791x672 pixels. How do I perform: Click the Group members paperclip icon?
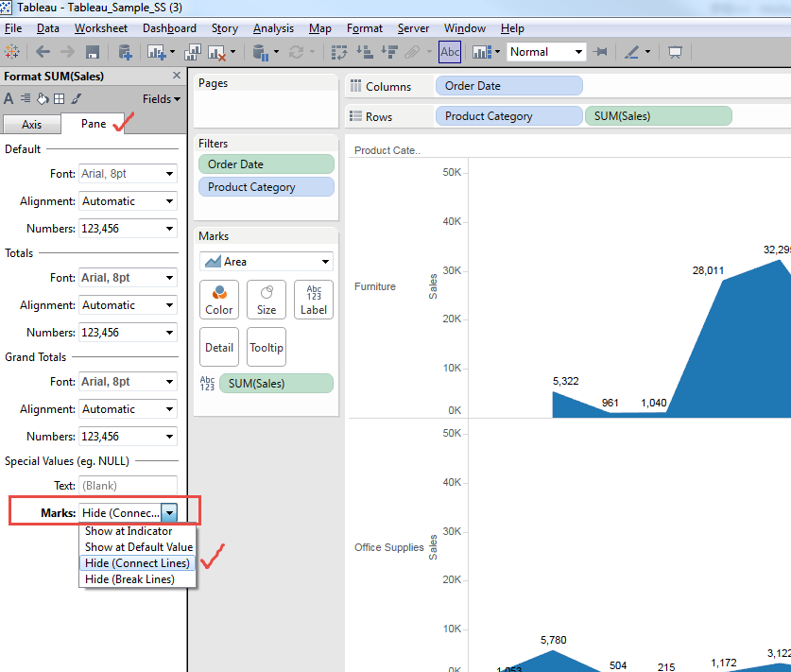click(412, 52)
